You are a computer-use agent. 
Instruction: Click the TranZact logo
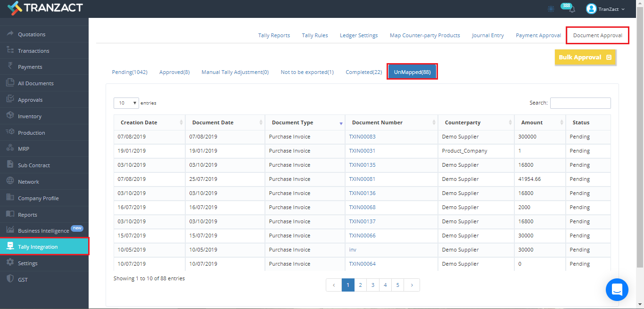pos(45,8)
